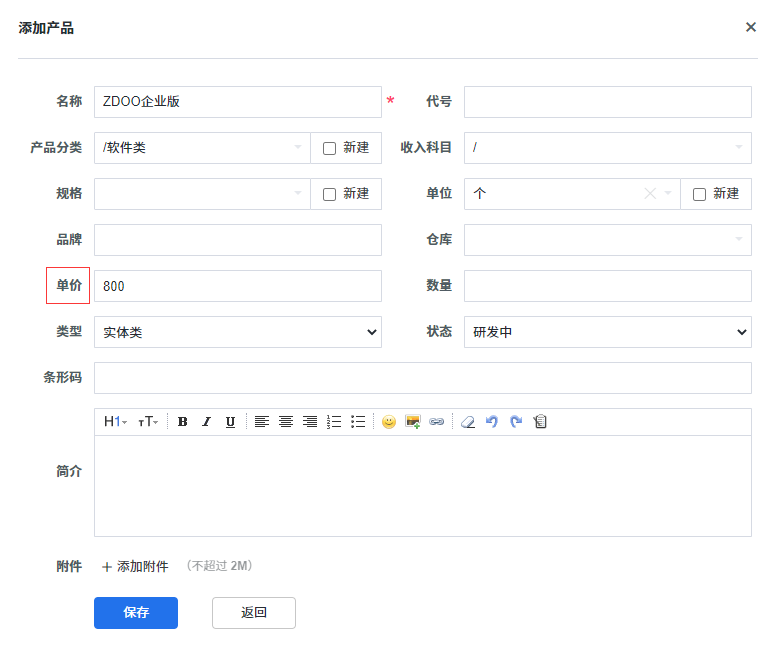Click the 条形码 input field
The width and height of the screenshot is (781, 650).
(x=423, y=378)
